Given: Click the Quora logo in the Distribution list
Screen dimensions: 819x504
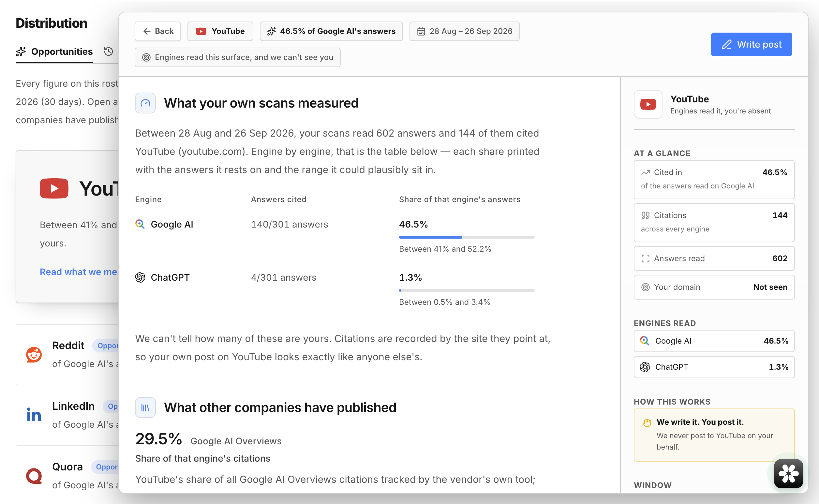Looking at the screenshot, I should click(x=34, y=476).
